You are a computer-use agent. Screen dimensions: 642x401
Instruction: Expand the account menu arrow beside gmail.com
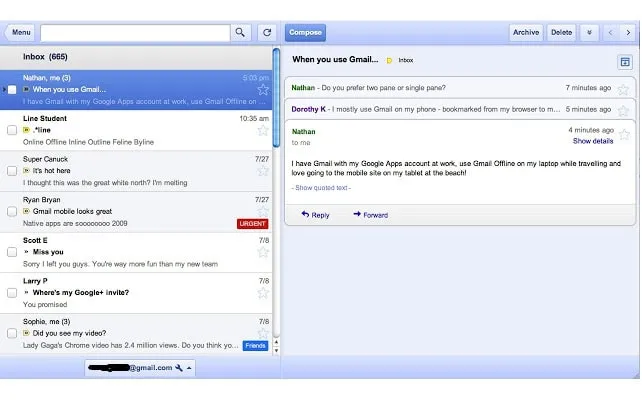tap(189, 368)
